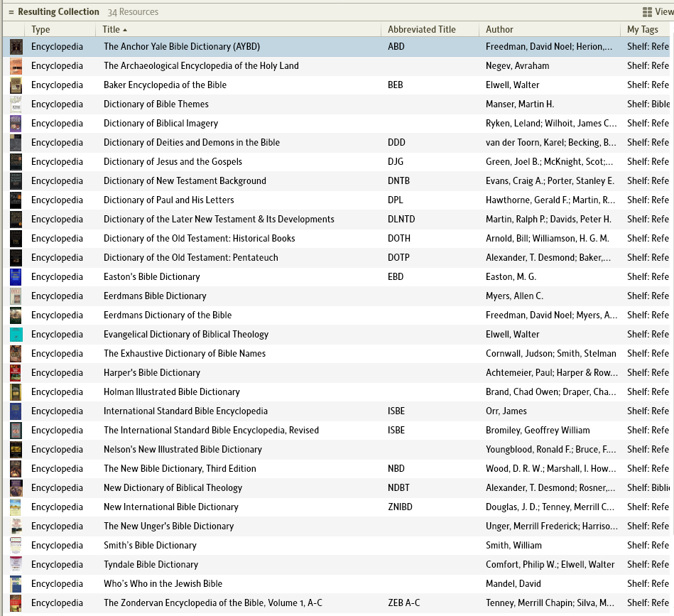The width and height of the screenshot is (674, 616).
Task: Select the title 'Easton's Bible Dictionary'
Action: click(152, 277)
